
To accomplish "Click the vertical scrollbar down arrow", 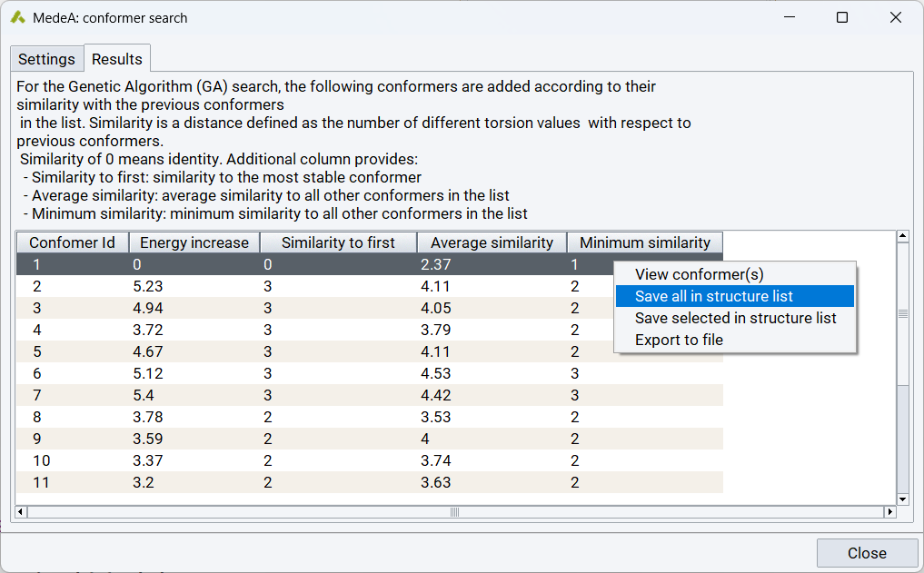I will coord(902,499).
